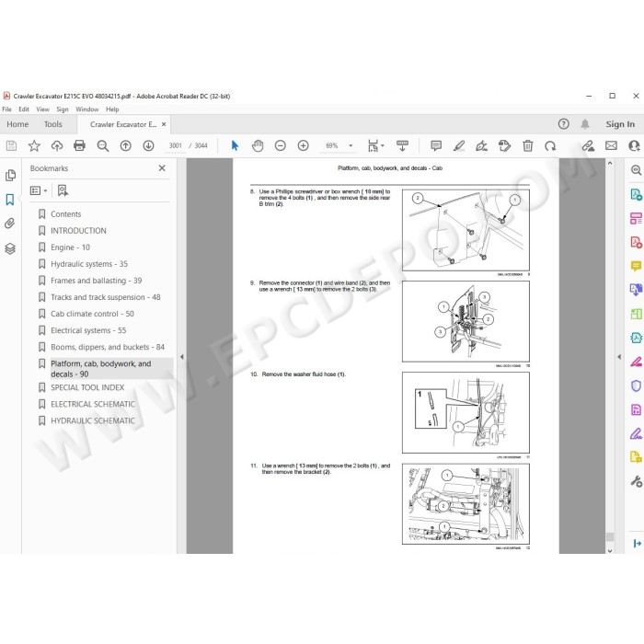This screenshot has width=644, height=644.
Task: Expand right tools pane bottom arrow
Action: tap(637, 544)
